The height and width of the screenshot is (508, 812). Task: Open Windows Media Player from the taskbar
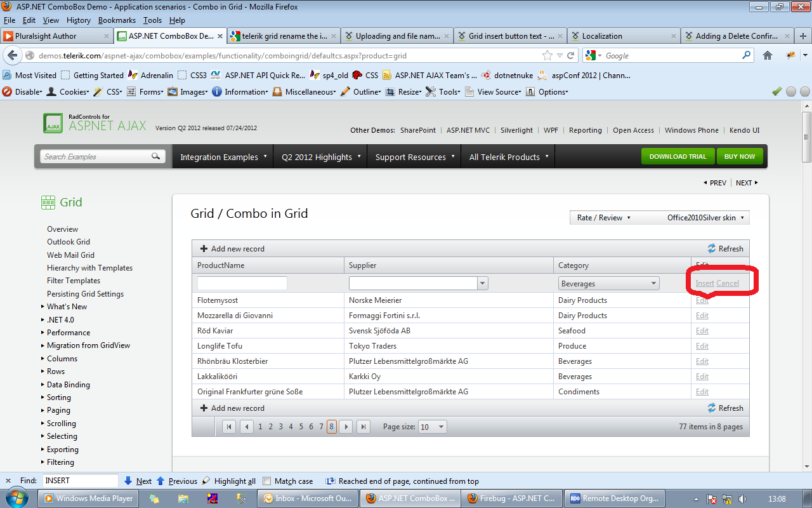click(x=88, y=498)
